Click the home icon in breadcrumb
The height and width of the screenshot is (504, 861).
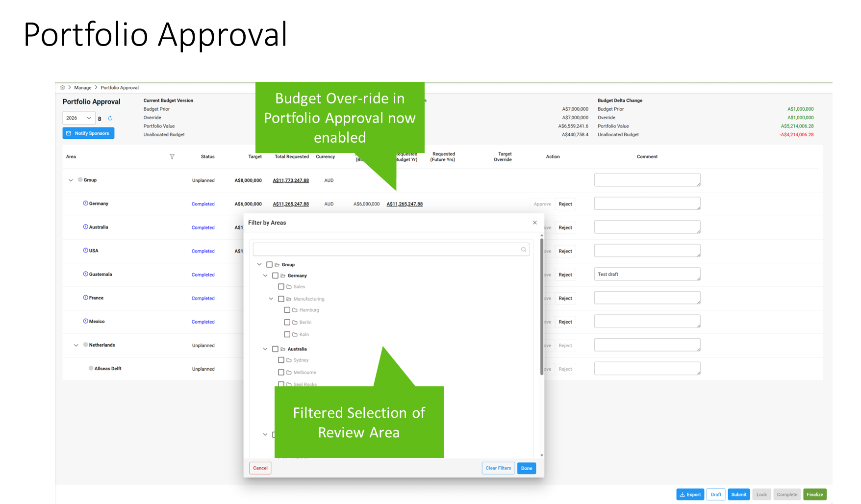[x=62, y=87]
